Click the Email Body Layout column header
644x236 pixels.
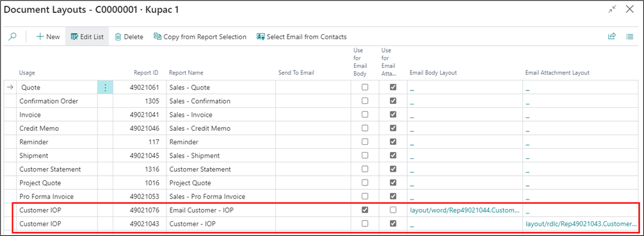[x=433, y=72]
